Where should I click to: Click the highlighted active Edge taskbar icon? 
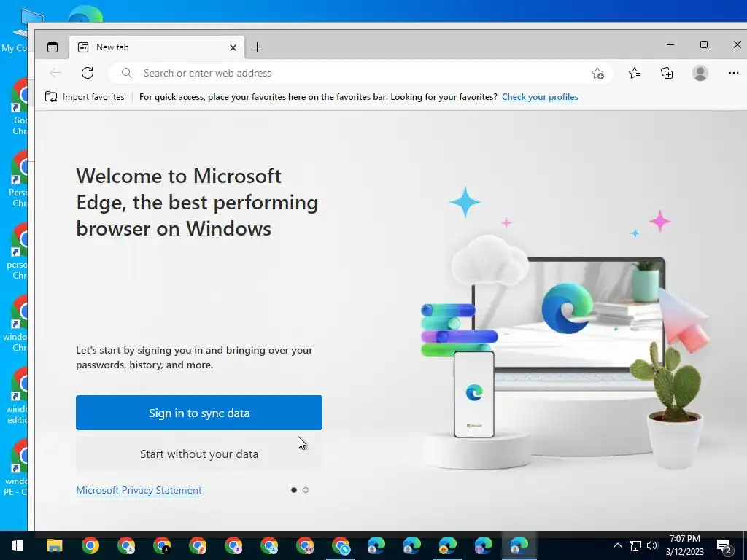[519, 545]
